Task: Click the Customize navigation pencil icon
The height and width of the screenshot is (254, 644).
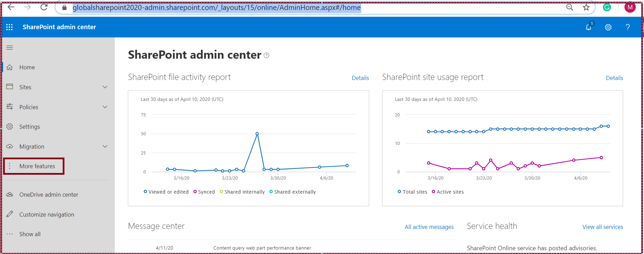Action: click(x=10, y=214)
